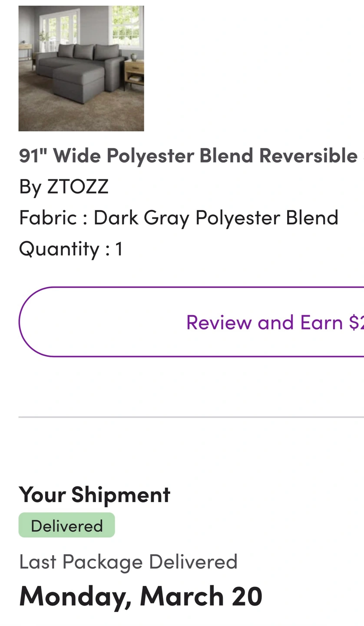Select the Your Shipment heading

tap(94, 494)
